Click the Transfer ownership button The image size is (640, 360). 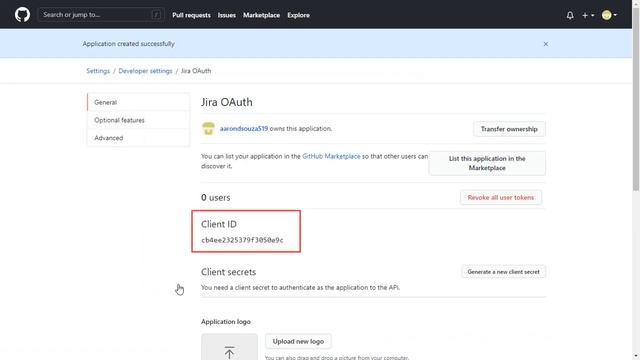[509, 129]
